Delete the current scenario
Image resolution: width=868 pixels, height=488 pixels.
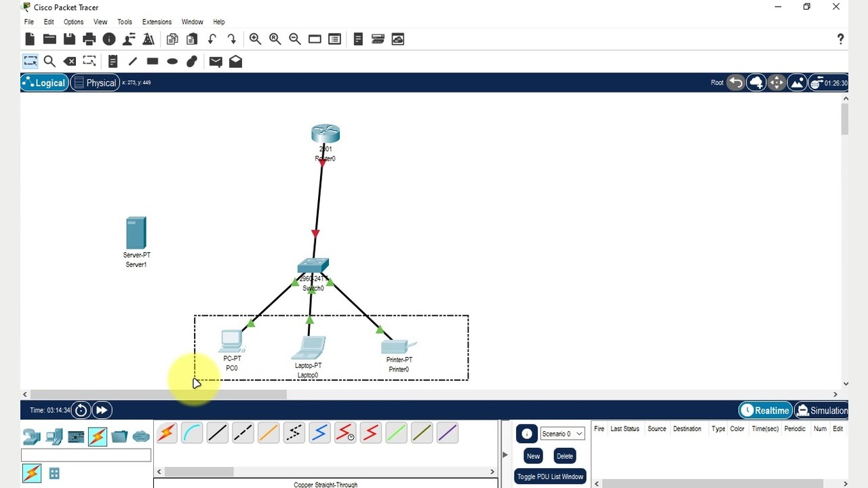point(564,456)
